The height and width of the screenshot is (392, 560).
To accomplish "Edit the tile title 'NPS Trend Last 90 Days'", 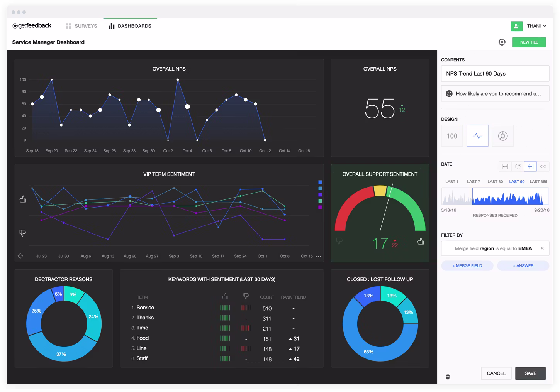I will point(495,74).
